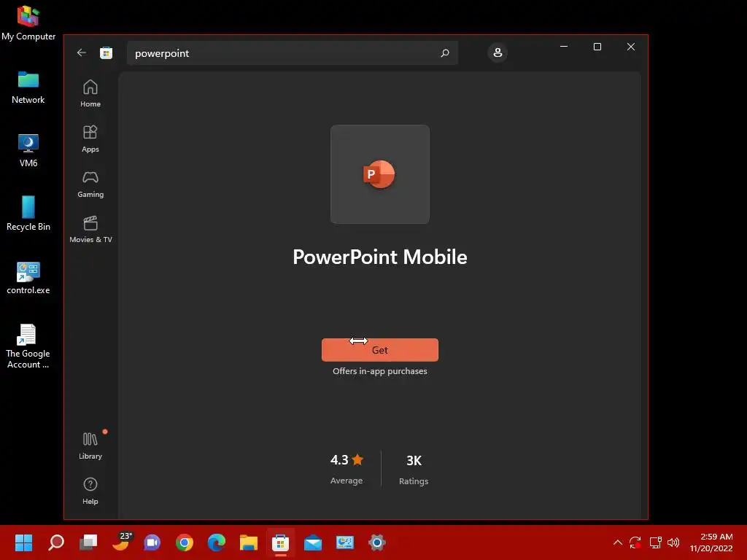Open the Windows Start menu

23,542
